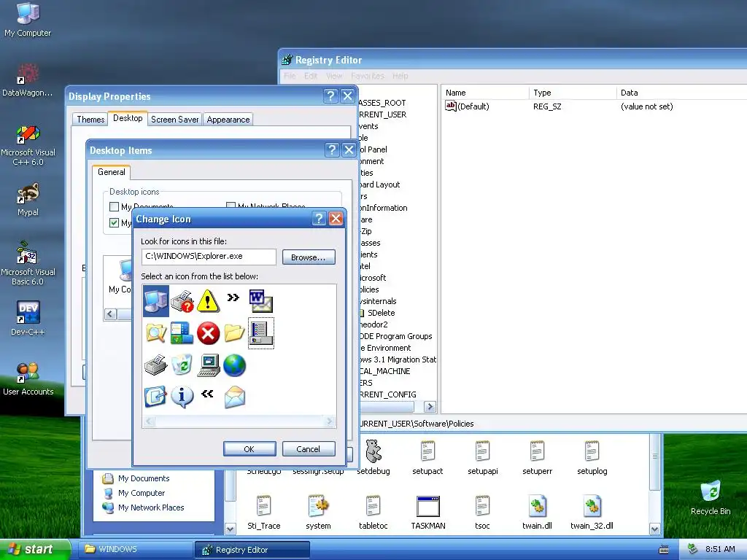
Task: Open the Screen Saver tab
Action: pos(175,120)
